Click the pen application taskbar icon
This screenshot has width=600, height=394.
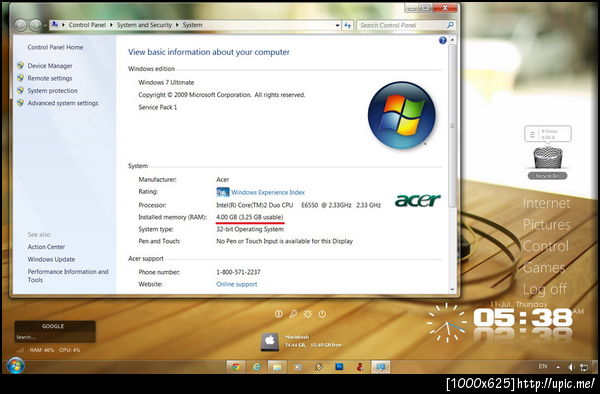coord(318,367)
